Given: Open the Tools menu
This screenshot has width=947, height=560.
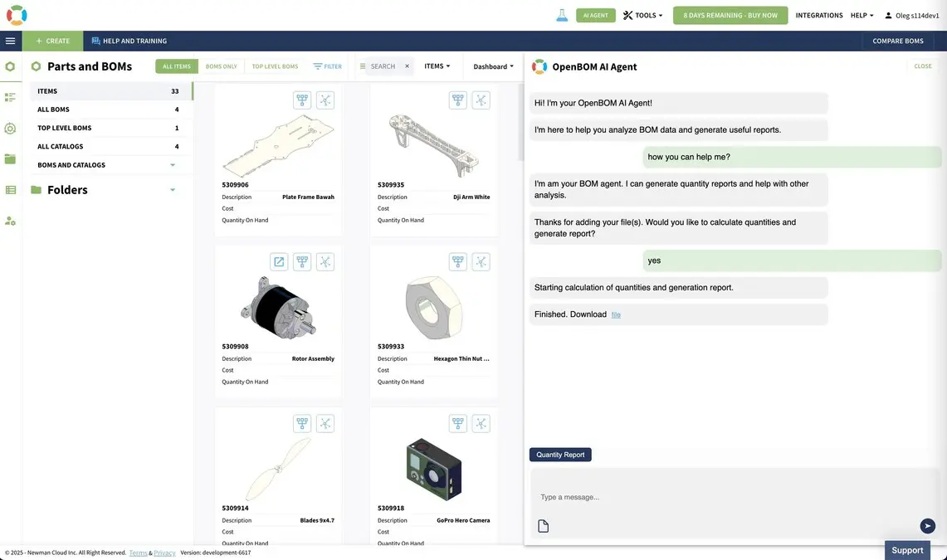Looking at the screenshot, I should (x=643, y=15).
